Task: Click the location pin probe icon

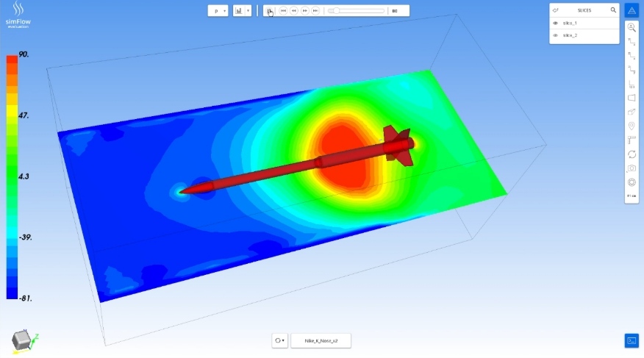Action: [632, 126]
